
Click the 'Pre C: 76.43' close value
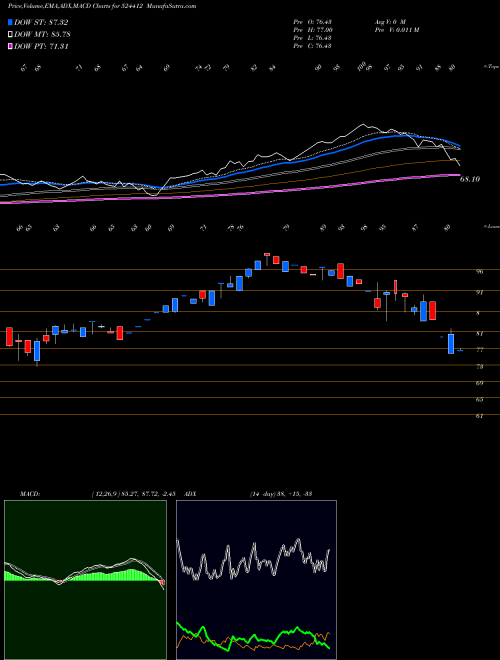(312, 46)
